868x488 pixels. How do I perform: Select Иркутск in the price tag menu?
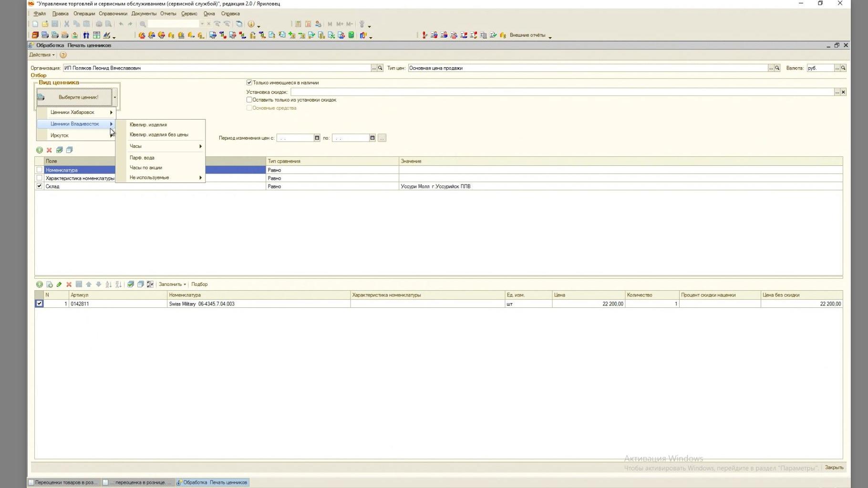(76, 135)
